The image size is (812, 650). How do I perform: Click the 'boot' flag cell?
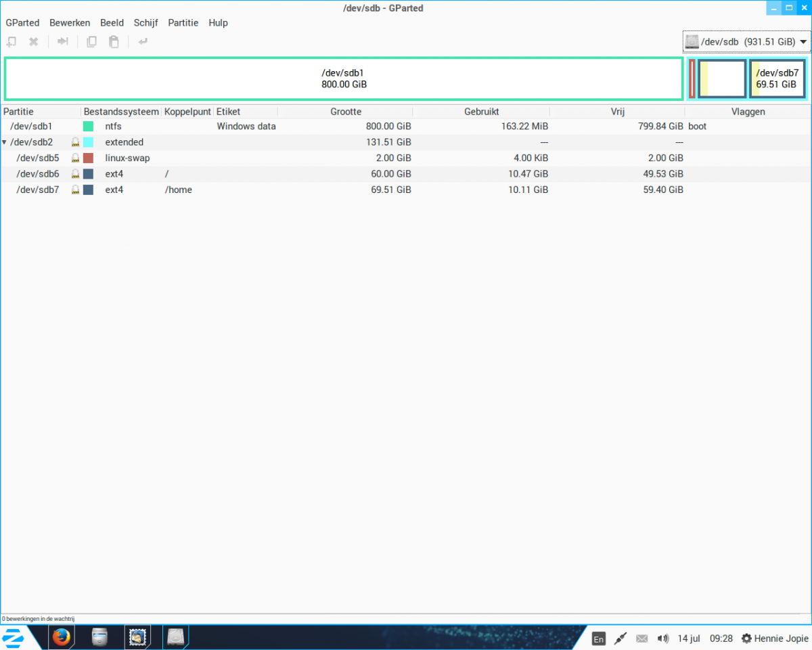click(x=698, y=127)
